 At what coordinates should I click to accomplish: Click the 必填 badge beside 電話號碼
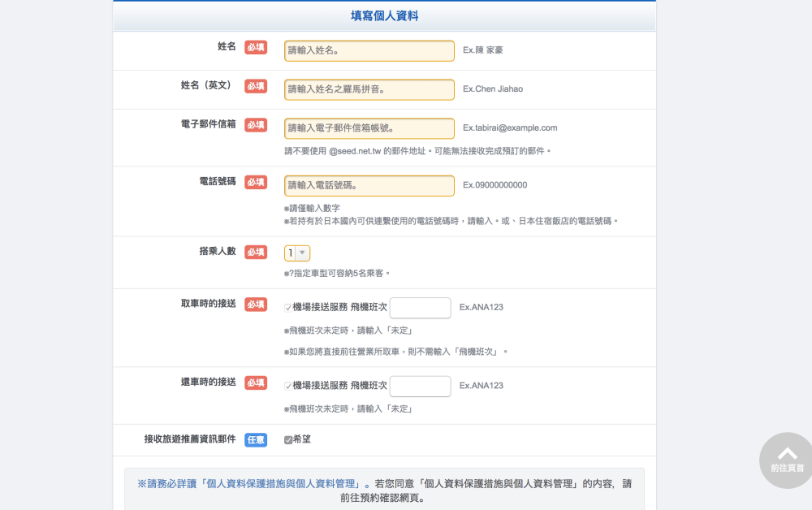pos(256,183)
